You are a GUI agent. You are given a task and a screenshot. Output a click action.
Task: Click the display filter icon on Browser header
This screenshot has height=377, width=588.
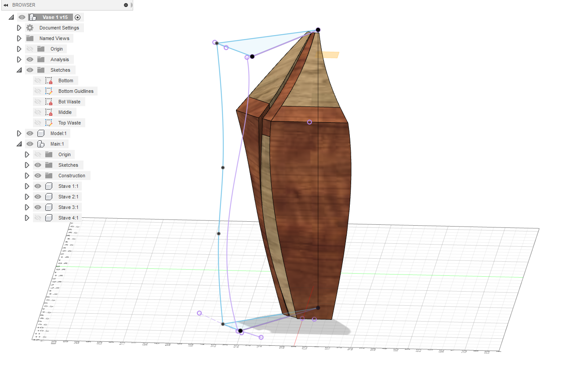pos(126,5)
